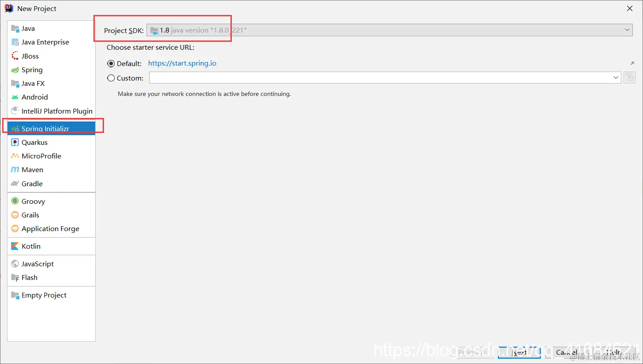Screen dimensions: 643x364
Task: Click the Grails orange icon
Action: click(15, 215)
